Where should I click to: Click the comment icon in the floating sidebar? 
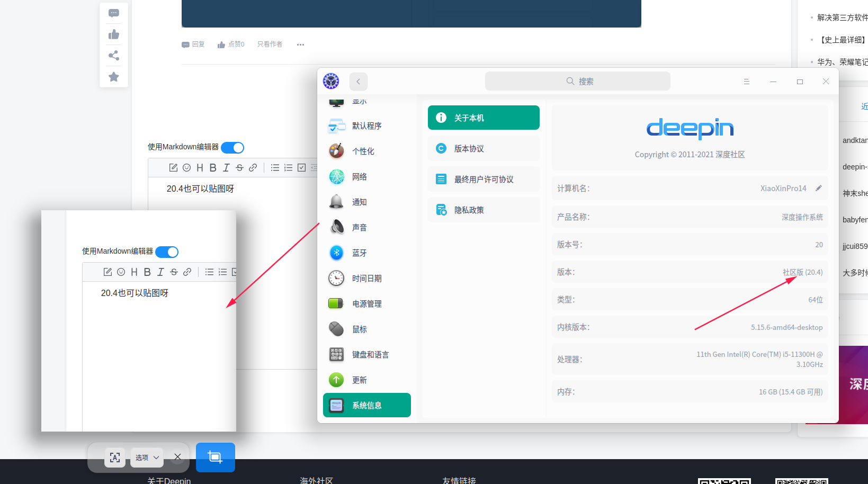pos(114,13)
